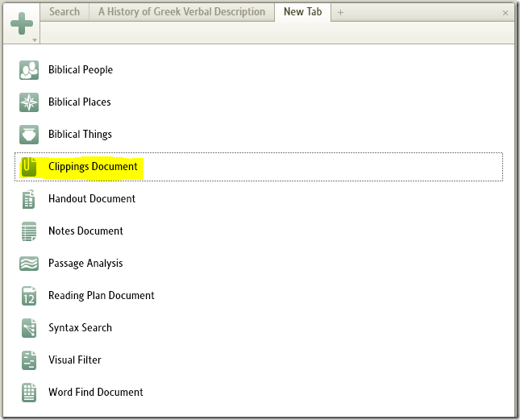Close the panel with the X button
This screenshot has width=520, height=420.
(x=505, y=13)
